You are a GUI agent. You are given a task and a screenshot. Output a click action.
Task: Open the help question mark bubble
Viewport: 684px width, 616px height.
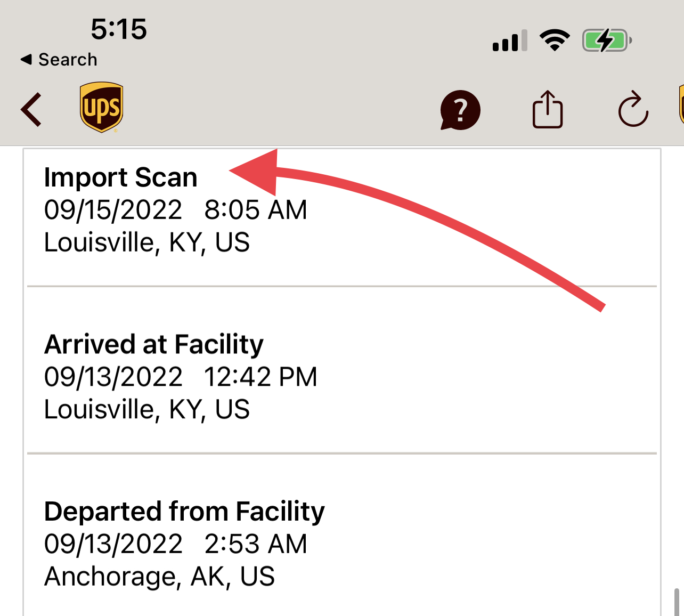(460, 110)
